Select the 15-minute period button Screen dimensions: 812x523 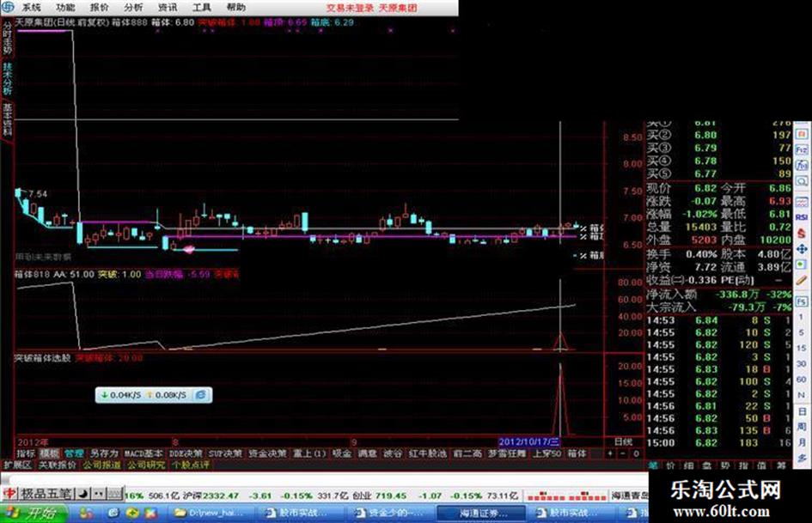802,348
